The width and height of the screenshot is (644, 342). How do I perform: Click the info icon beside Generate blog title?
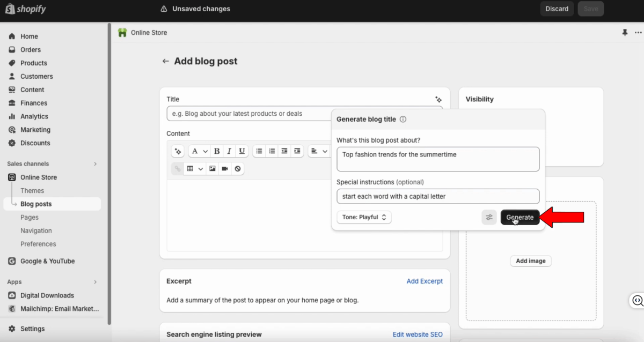[403, 120]
